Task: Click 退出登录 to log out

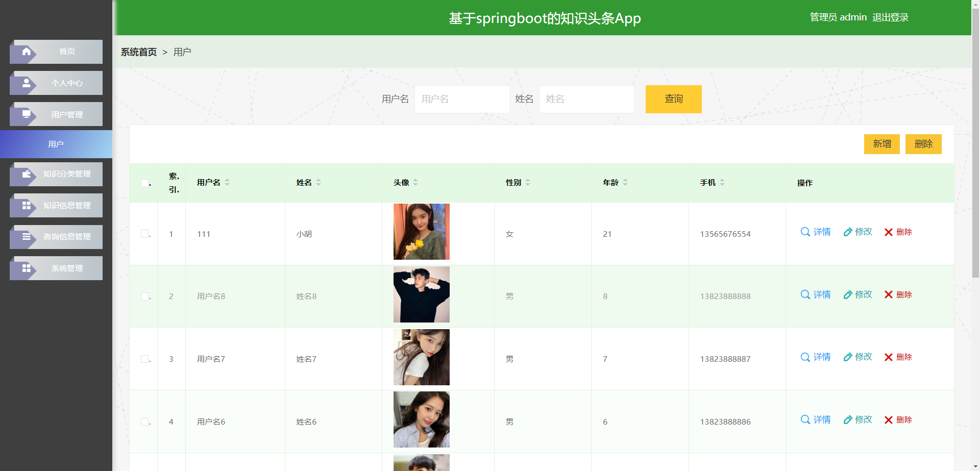Action: pyautogui.click(x=890, y=17)
